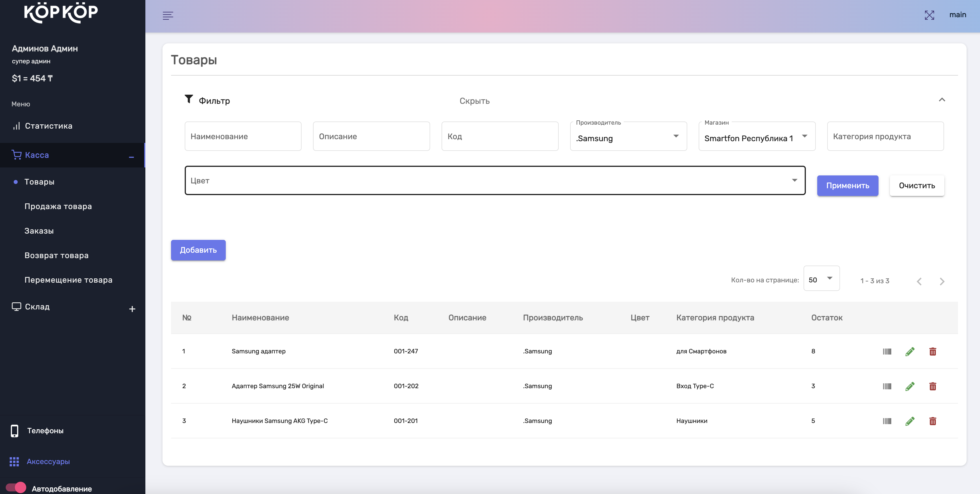Click the Применить button
This screenshot has height=494, width=980.
pos(847,186)
